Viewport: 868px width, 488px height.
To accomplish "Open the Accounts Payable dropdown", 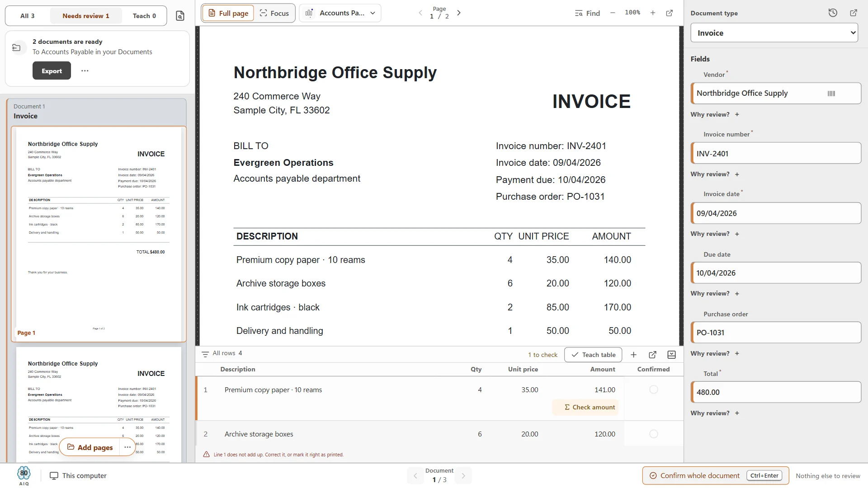I will (x=340, y=13).
